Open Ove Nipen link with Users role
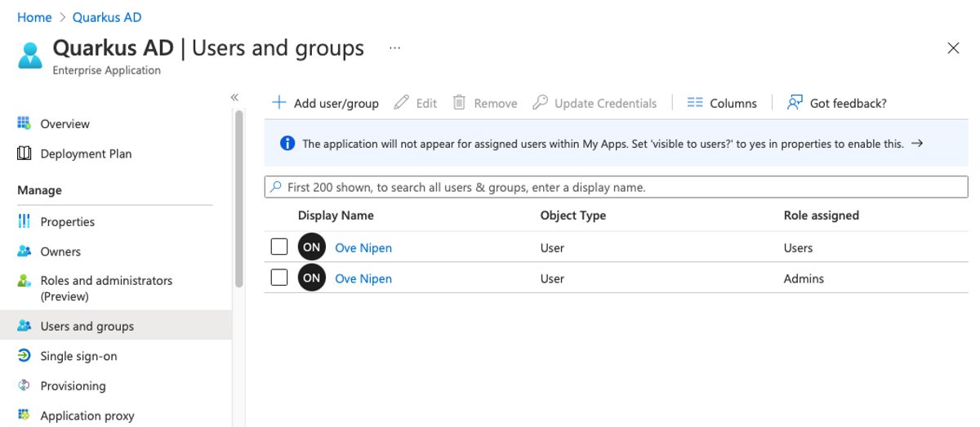Screen dimensions: 980x427 (363, 247)
